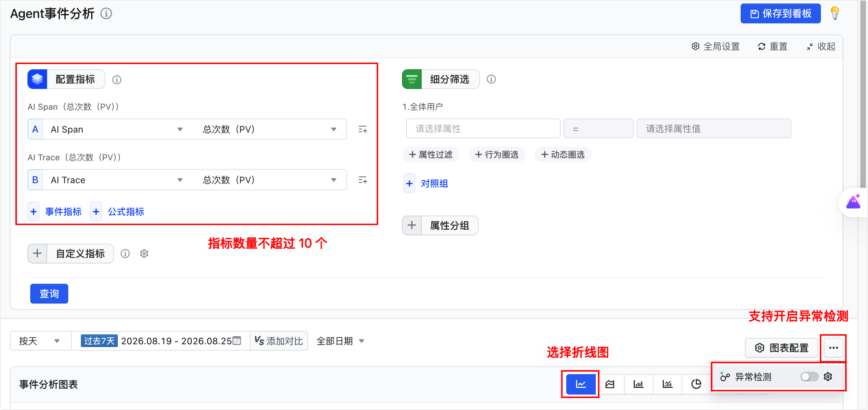
Task: Click 保存到看板 button
Action: 781,14
